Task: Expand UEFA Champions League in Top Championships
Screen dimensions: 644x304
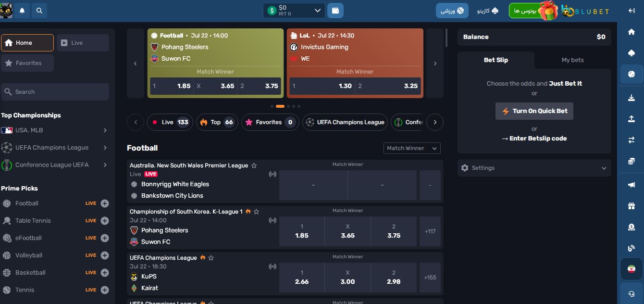Action: tap(105, 148)
